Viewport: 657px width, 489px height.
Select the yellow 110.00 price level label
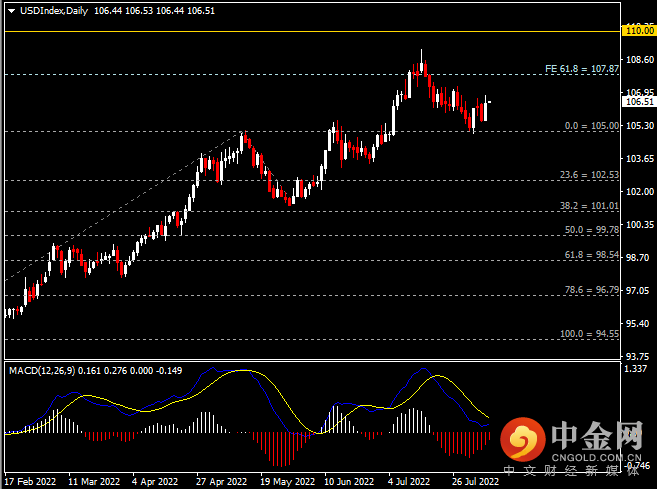point(639,31)
